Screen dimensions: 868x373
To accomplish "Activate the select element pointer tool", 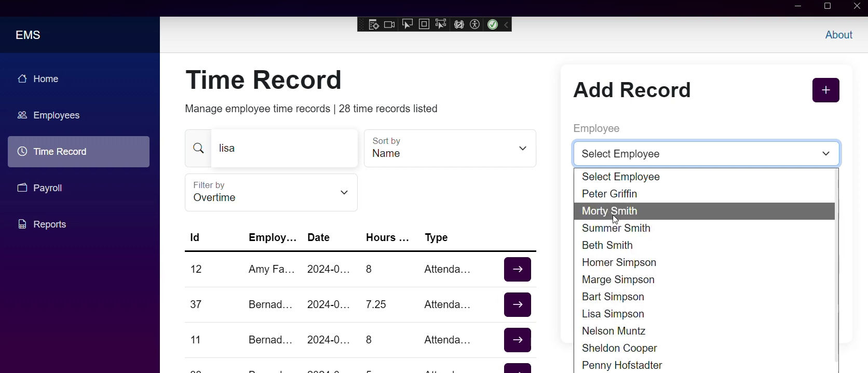I will pyautogui.click(x=407, y=24).
